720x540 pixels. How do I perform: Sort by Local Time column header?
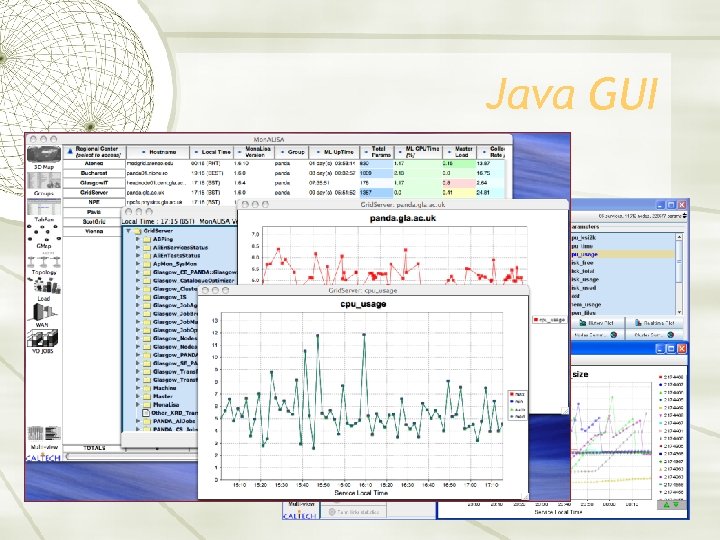click(212, 152)
